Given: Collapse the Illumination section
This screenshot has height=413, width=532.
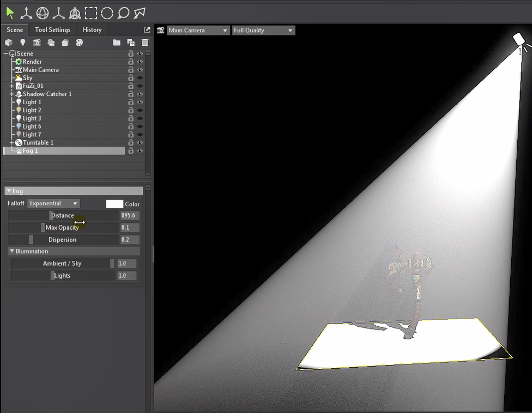Looking at the screenshot, I should (12, 252).
